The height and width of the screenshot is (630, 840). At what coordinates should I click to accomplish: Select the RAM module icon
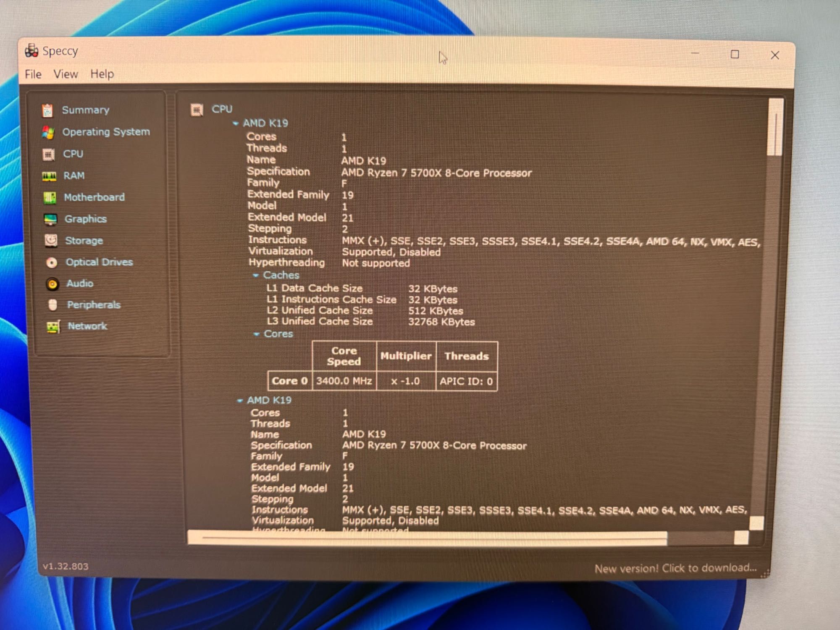click(x=49, y=176)
